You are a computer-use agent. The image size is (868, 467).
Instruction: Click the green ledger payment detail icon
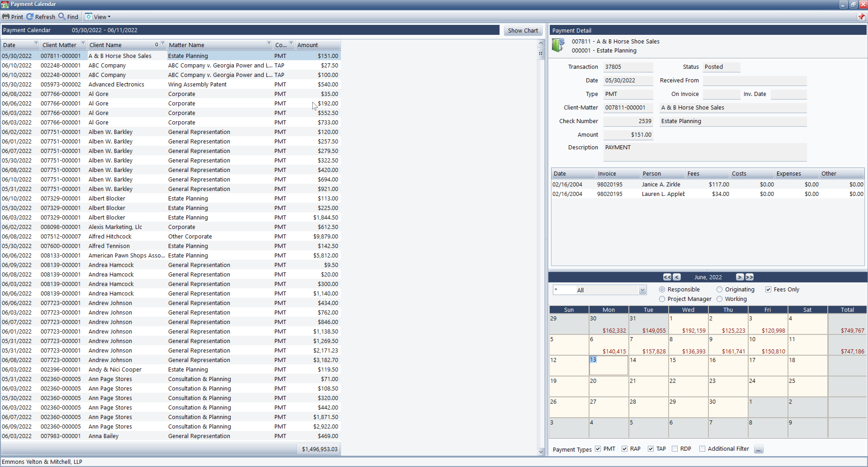tap(558, 45)
